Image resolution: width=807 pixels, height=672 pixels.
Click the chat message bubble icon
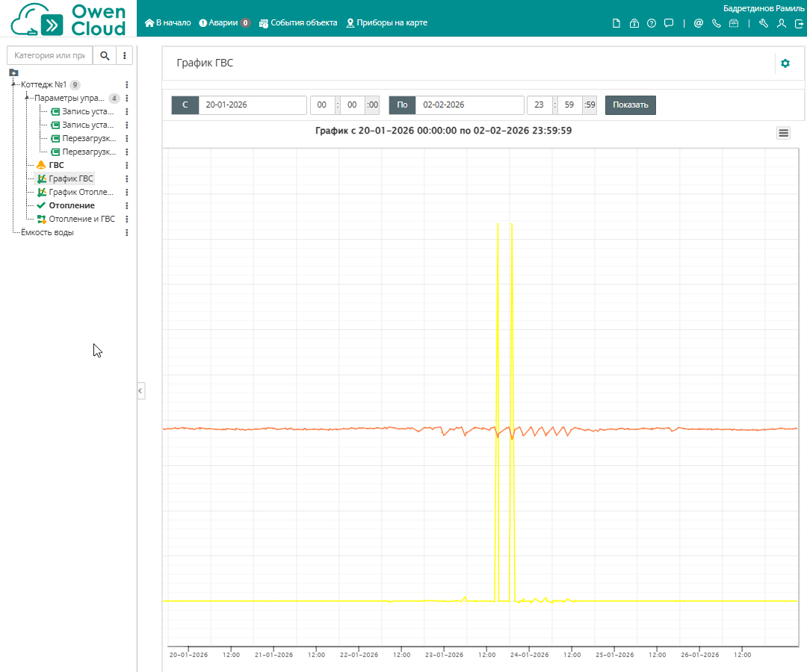coord(669,23)
